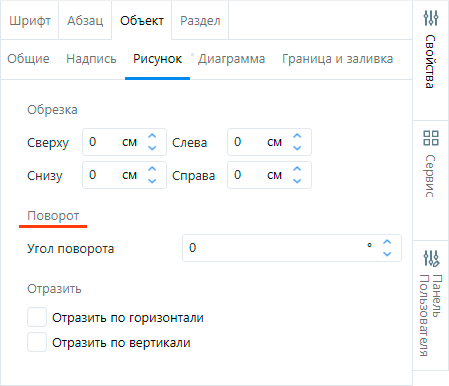Open the Граница и заливка sub-tab
The height and width of the screenshot is (386, 449).
click(x=337, y=59)
